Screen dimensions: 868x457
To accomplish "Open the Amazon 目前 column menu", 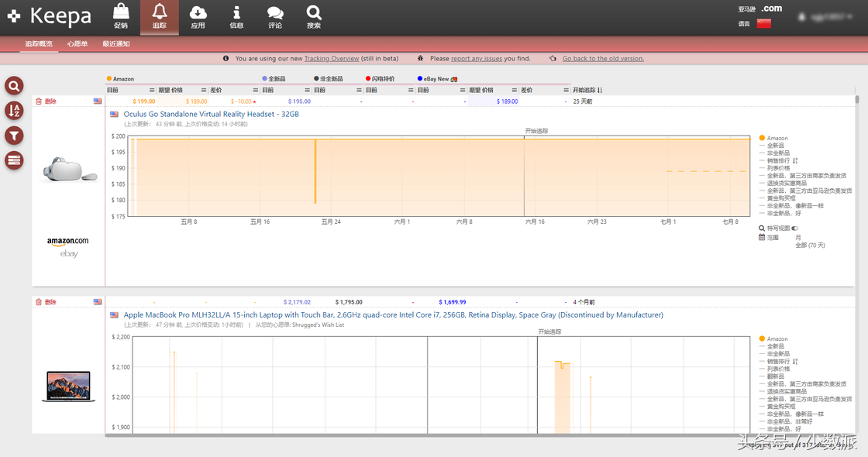I will [x=152, y=91].
